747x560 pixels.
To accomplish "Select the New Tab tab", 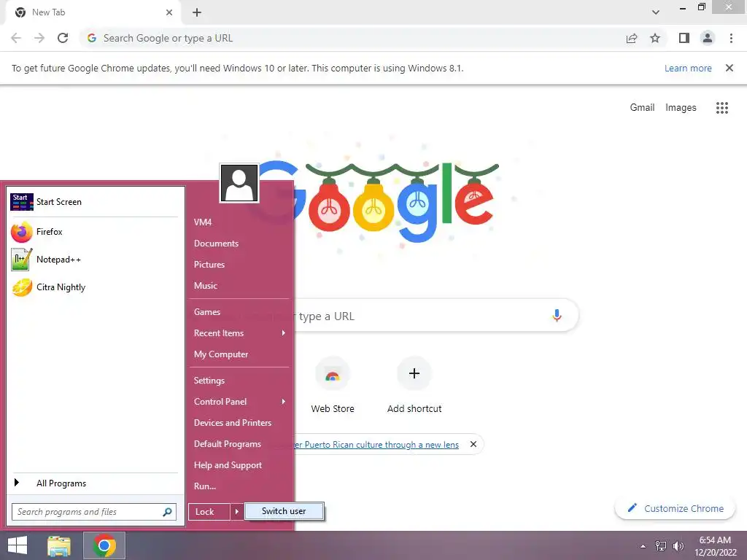I will coord(93,12).
